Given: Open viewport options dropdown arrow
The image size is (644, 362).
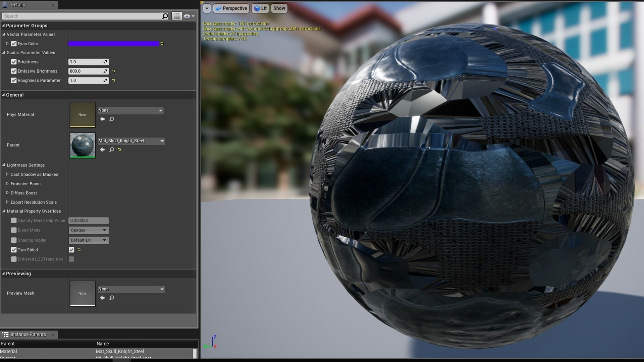Looking at the screenshot, I should (x=207, y=8).
